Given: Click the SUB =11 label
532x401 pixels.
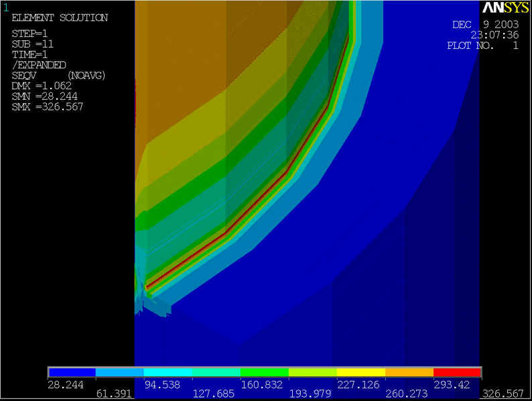Looking at the screenshot, I should pyautogui.click(x=33, y=44).
